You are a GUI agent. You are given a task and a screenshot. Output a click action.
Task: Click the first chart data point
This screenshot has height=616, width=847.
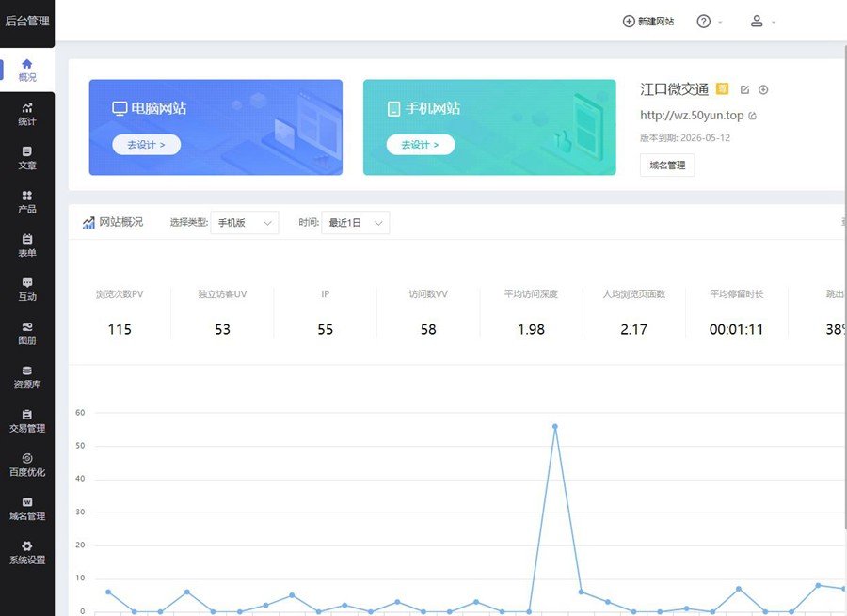tap(108, 592)
